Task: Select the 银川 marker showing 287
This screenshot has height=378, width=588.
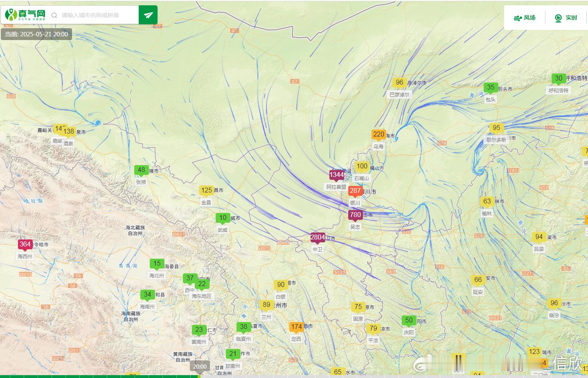Action: click(x=355, y=191)
